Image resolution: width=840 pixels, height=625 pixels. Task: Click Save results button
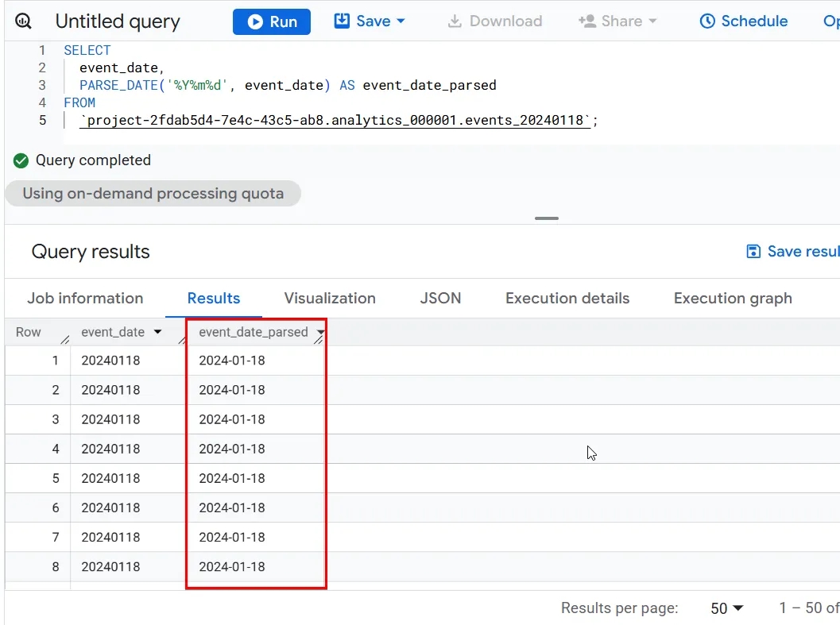point(793,251)
